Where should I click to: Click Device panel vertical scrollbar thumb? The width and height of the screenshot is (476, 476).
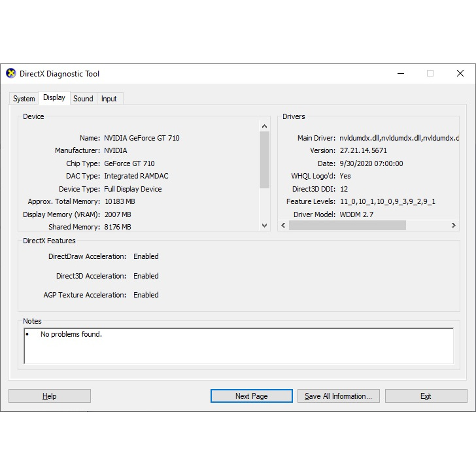[x=264, y=160]
